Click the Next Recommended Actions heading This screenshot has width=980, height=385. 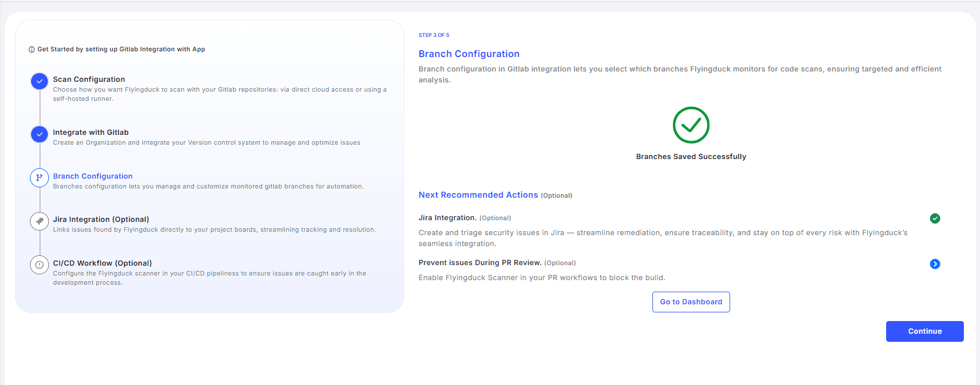(478, 195)
